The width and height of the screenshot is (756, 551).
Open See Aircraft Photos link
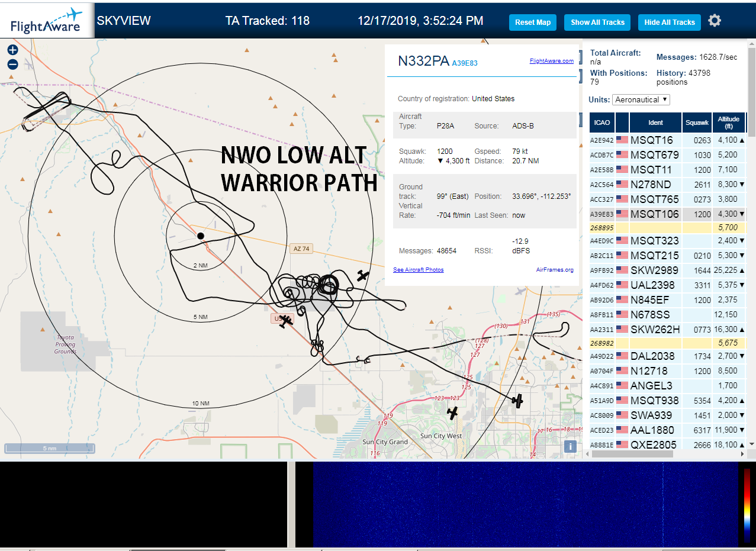pos(418,270)
